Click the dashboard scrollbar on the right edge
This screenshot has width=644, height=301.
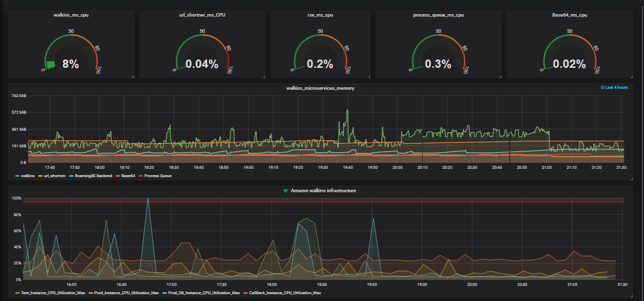[x=642, y=146]
